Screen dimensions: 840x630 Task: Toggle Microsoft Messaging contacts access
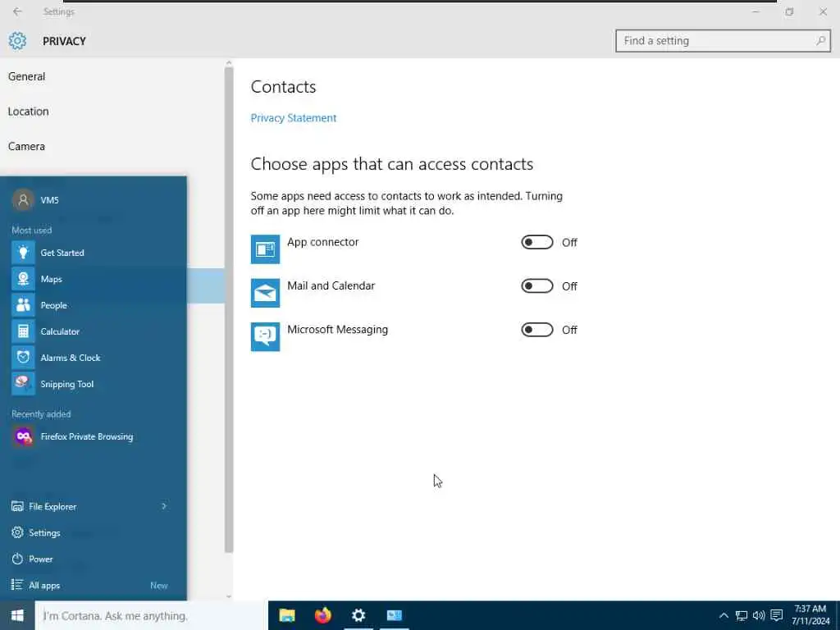[536, 330]
